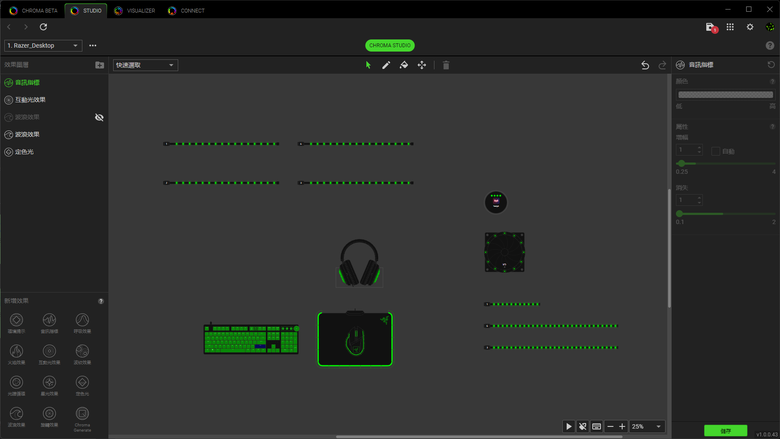Open the profile more options ellipsis
The height and width of the screenshot is (439, 780).
pos(93,46)
